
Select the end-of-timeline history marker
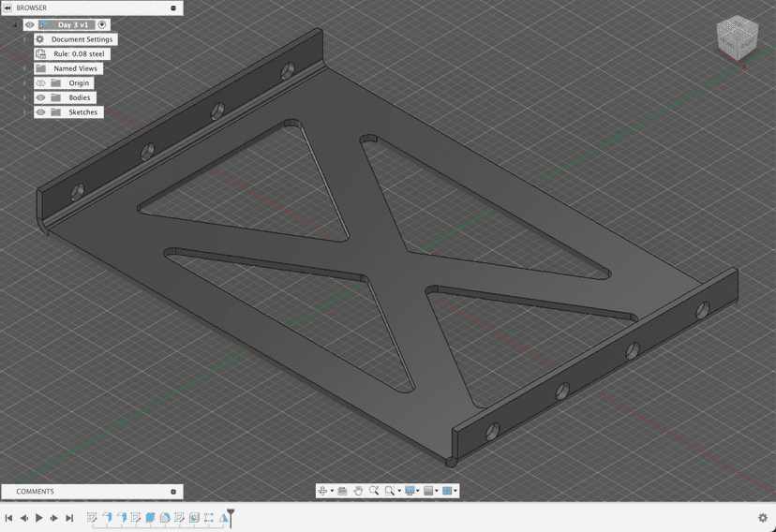231,515
